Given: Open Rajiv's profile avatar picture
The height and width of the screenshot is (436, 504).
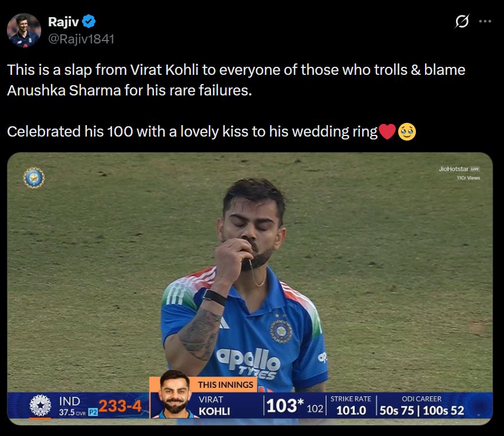Looking at the screenshot, I should 24,30.
